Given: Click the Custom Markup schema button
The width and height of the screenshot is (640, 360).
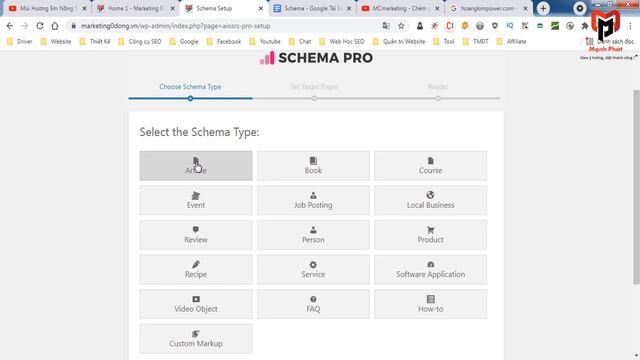Looking at the screenshot, I should click(x=196, y=339).
